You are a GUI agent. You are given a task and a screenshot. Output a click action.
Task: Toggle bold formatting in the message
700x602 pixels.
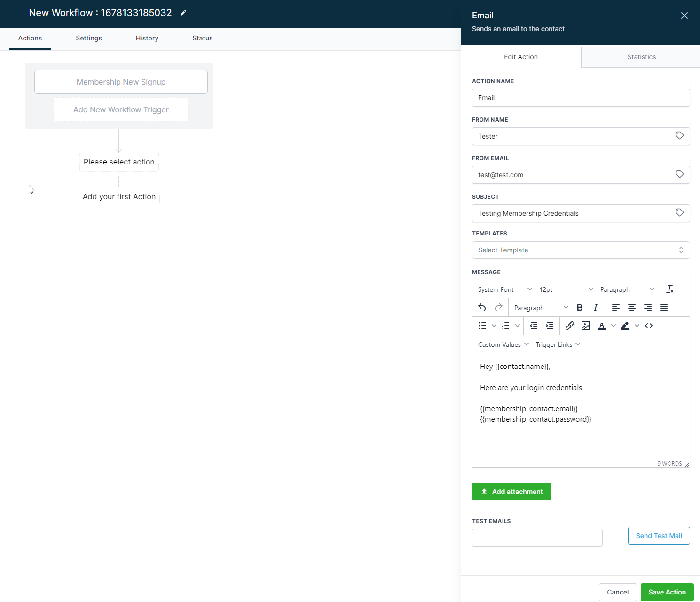click(x=580, y=307)
